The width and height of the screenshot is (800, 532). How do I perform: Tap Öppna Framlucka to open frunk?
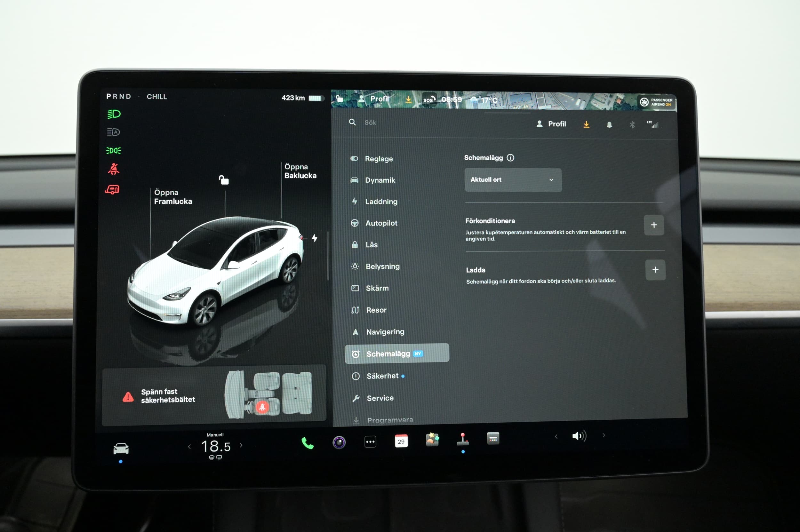(x=172, y=197)
